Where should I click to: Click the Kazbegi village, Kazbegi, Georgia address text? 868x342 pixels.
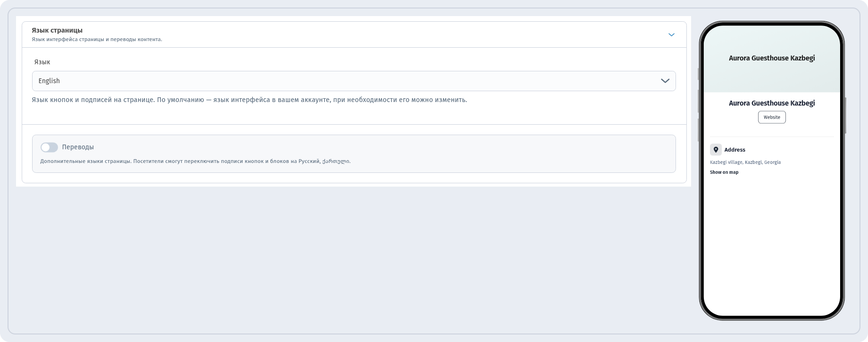(745, 162)
